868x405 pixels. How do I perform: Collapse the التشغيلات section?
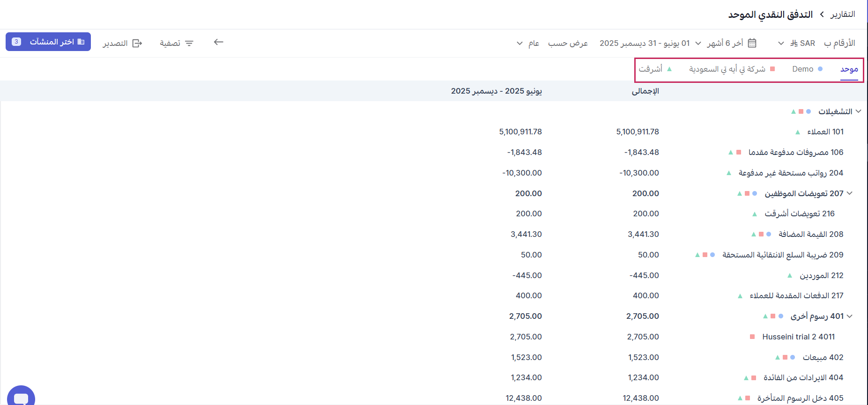click(858, 111)
